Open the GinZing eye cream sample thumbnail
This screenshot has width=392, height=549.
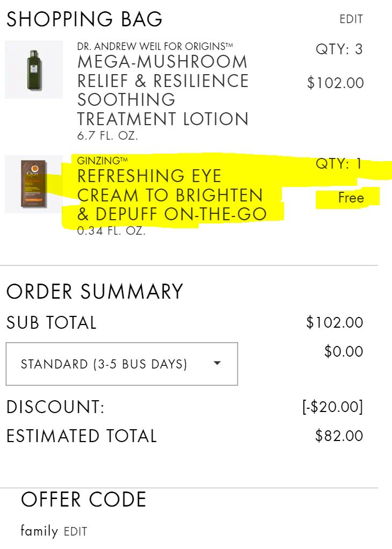pyautogui.click(x=34, y=184)
